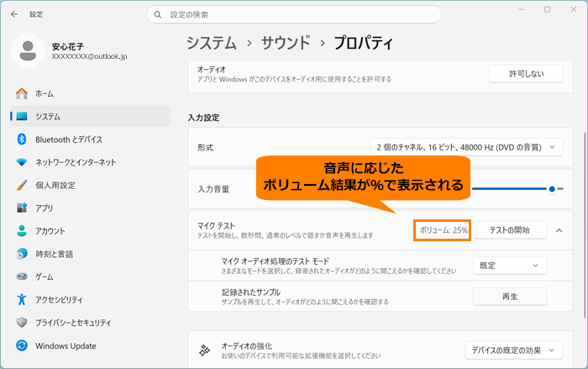Open デバイスの既定の効果 dropdown
The height and width of the screenshot is (369, 588).
pos(514,351)
